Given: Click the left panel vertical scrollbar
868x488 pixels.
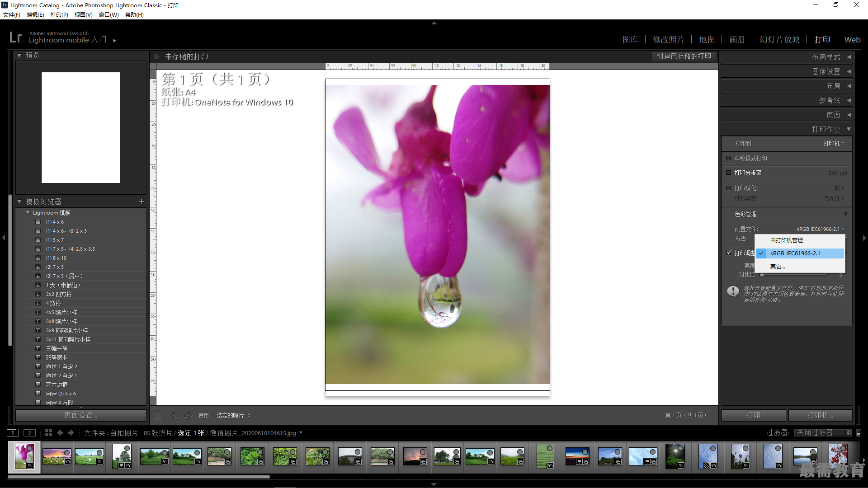Looking at the screenshot, I should 10,271.
